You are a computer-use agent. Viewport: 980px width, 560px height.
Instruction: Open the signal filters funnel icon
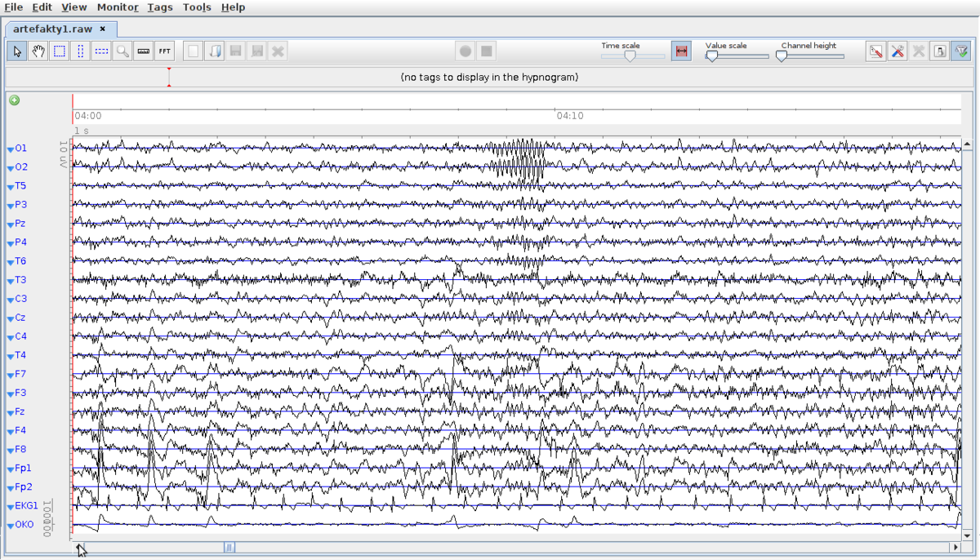point(962,51)
